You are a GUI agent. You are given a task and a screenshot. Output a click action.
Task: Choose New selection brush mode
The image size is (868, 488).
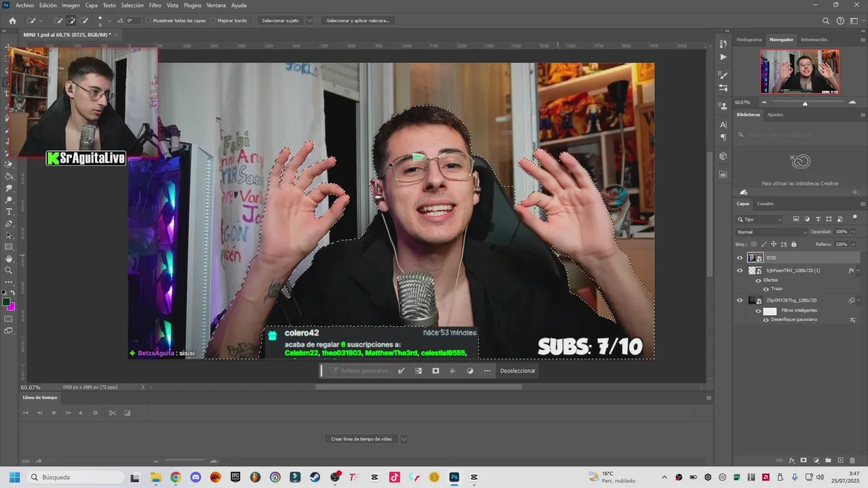pyautogui.click(x=58, y=20)
